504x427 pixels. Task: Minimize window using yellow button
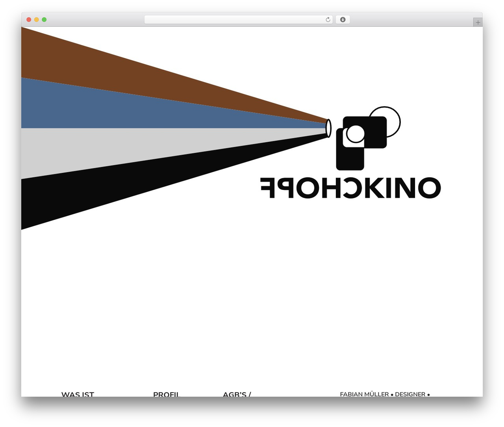coord(37,20)
